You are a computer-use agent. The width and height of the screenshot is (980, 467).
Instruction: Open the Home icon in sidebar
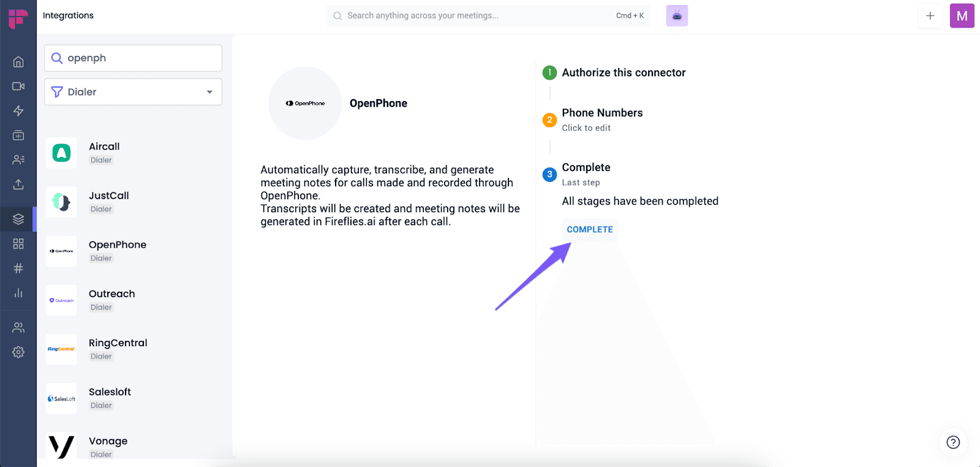pyautogui.click(x=18, y=62)
